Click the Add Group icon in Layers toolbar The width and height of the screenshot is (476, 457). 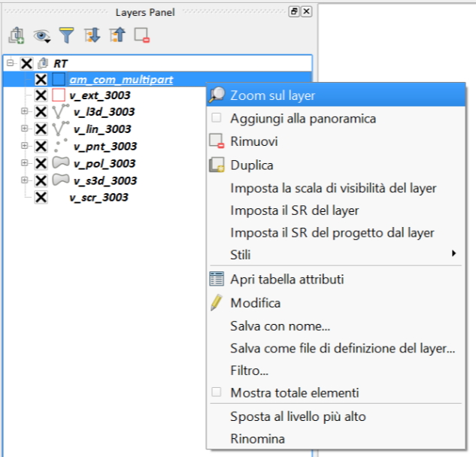click(x=17, y=35)
